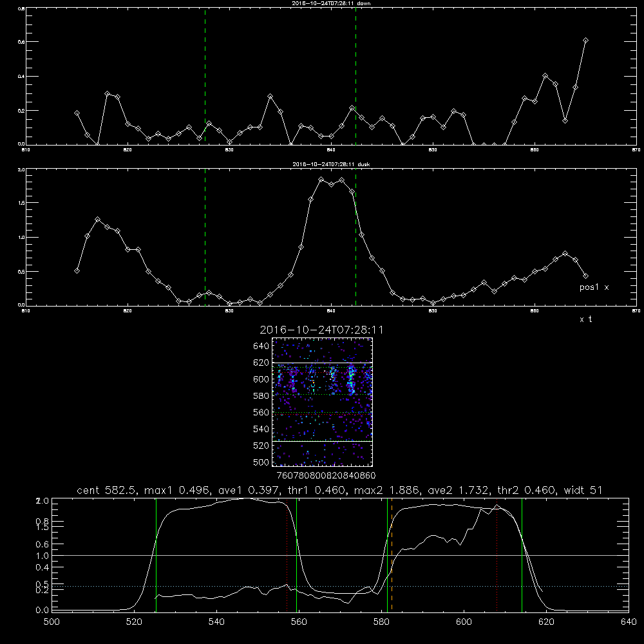Click the red dotted line near 557 in bottom plot
The height and width of the screenshot is (644, 644).
pyautogui.click(x=287, y=555)
